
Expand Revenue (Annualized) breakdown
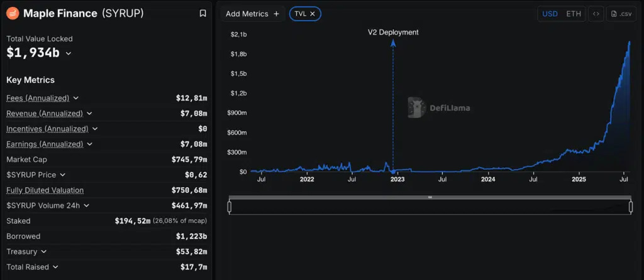coord(90,114)
